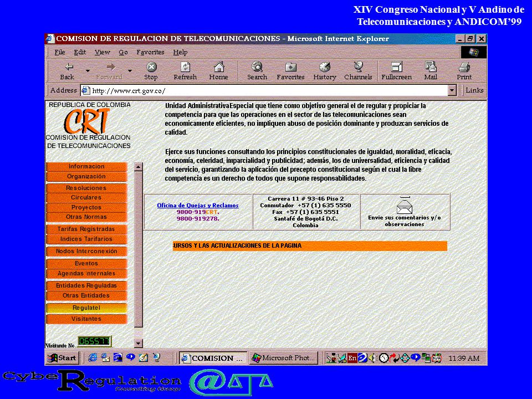This screenshot has width=532, height=399.
Task: Click the CRT logo image
Action: (87, 121)
